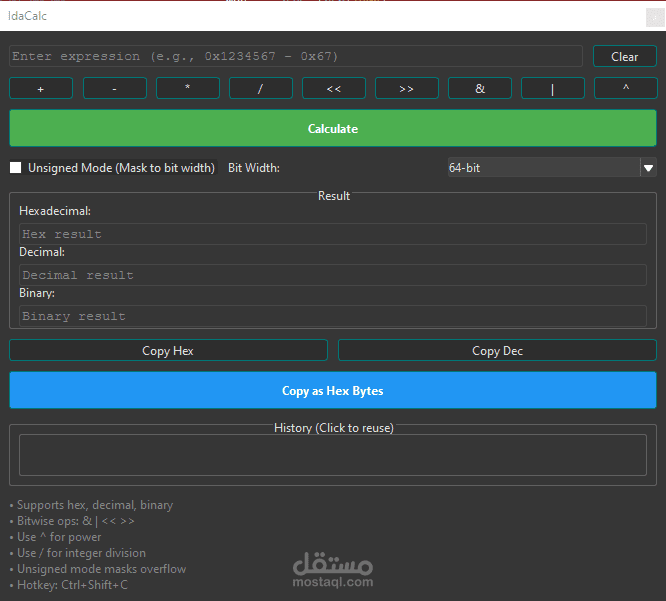Viewport: 666px width, 601px height.
Task: Click the Decimal result field
Action: 333,275
